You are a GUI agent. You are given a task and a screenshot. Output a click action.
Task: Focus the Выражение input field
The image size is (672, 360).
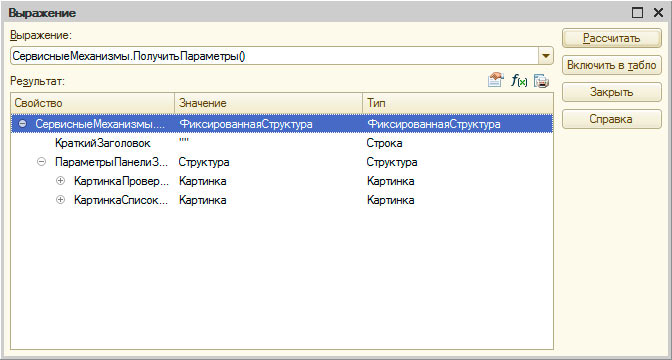[x=275, y=56]
